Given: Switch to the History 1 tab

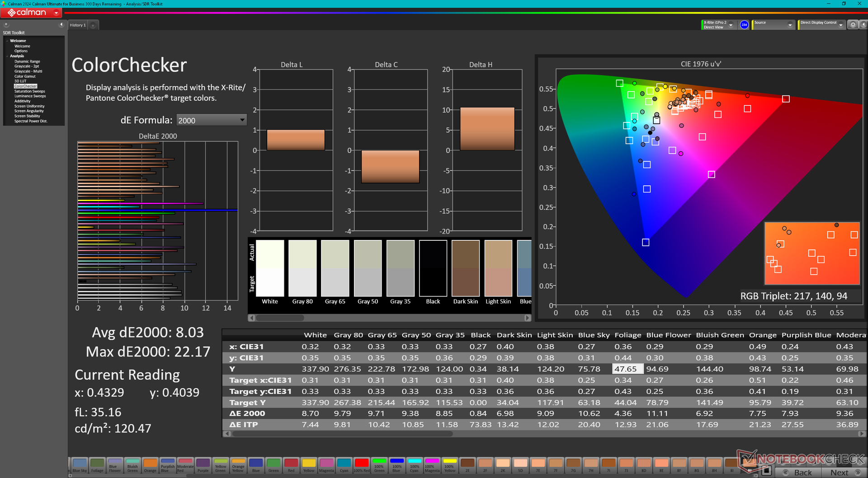Looking at the screenshot, I should [78, 25].
